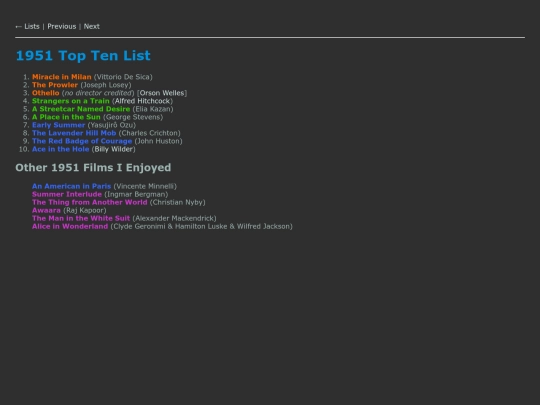The image size is (540, 405).
Task: Click the Alexander Mackendrick director text
Action: coord(174,218)
